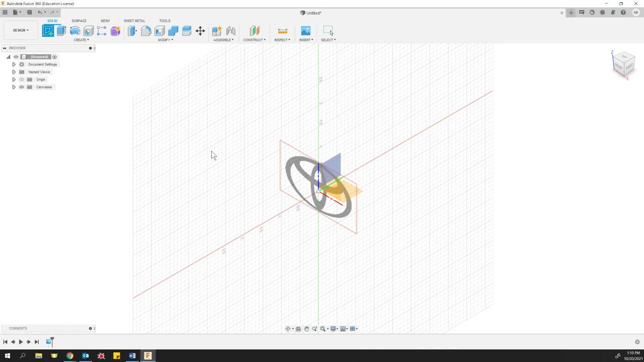Collapse the Unsaved root component node

point(9,57)
